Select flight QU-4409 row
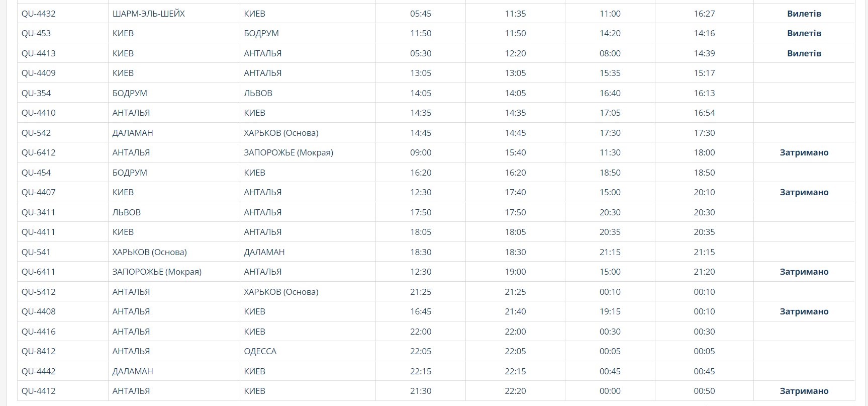This screenshot has height=406, width=868. click(436, 73)
